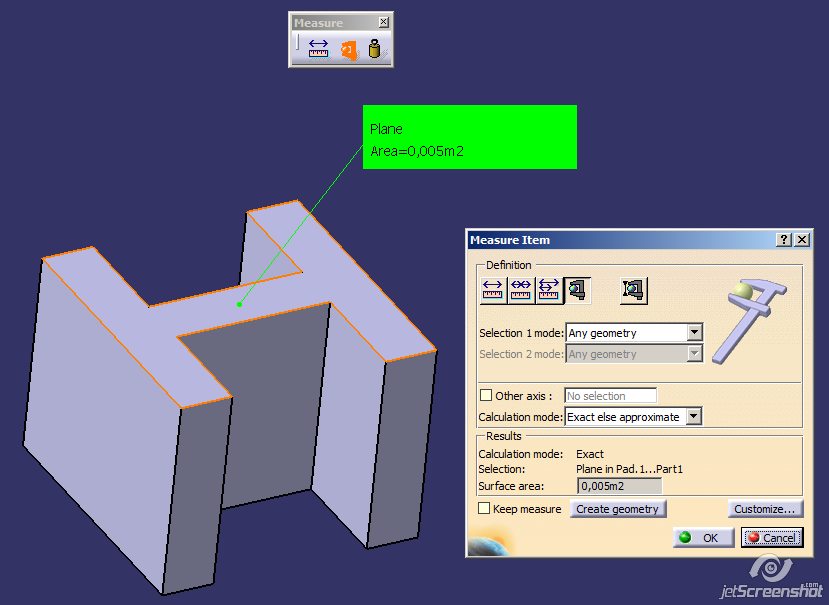
Task: Select Measure Between in fan mode icon
Action: pos(548,290)
